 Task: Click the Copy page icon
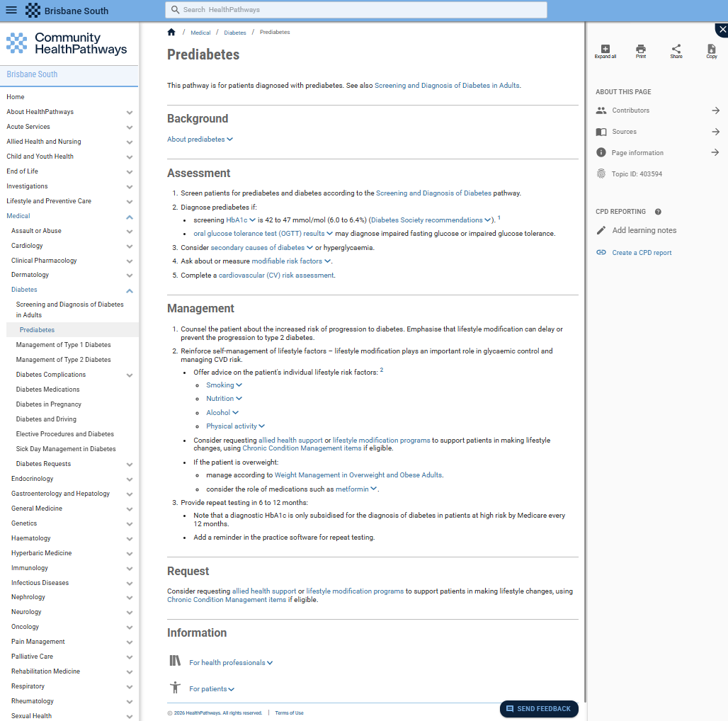(711, 50)
